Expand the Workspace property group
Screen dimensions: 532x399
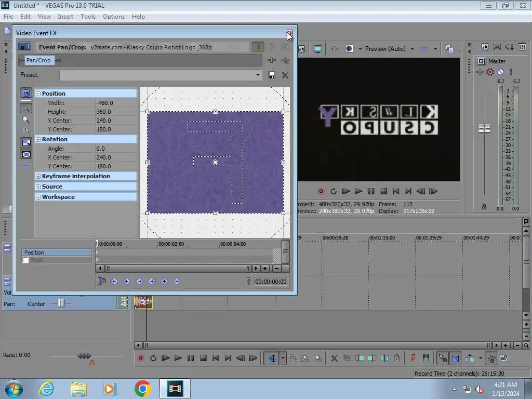coord(38,197)
